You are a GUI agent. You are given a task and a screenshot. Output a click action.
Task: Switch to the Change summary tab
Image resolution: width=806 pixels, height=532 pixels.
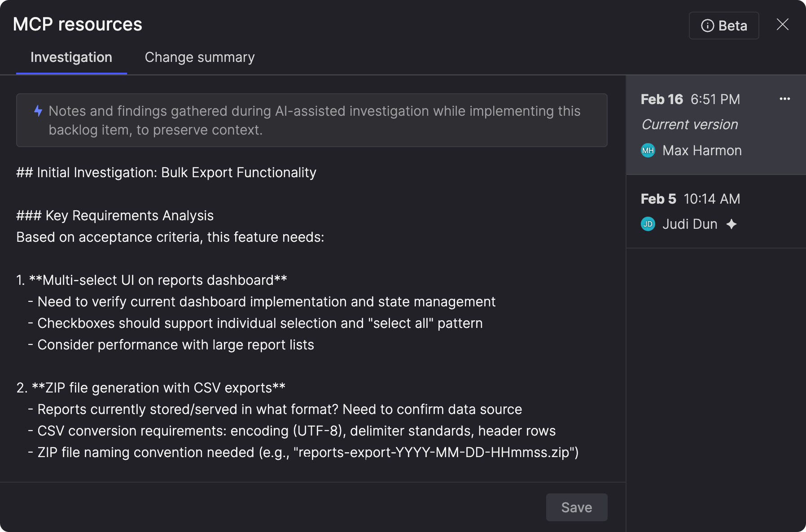pyautogui.click(x=200, y=57)
